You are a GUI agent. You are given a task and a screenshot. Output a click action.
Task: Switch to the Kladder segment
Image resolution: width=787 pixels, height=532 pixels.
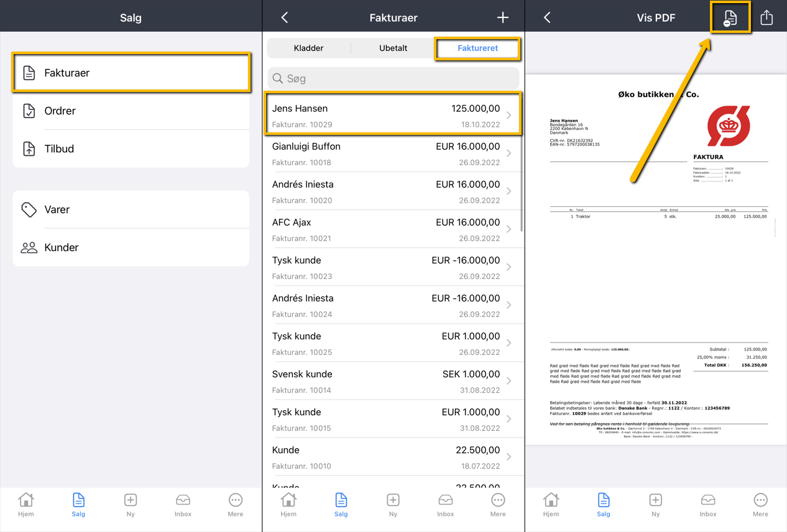[x=308, y=48]
